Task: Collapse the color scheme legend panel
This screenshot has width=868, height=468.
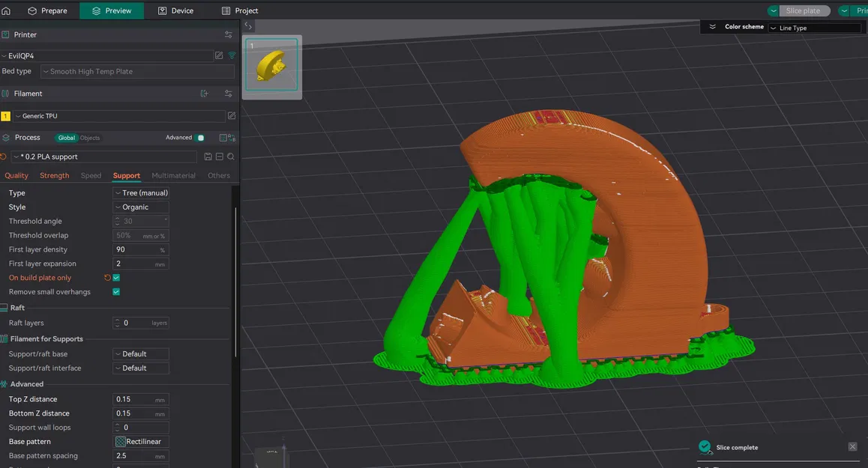Action: [712, 26]
